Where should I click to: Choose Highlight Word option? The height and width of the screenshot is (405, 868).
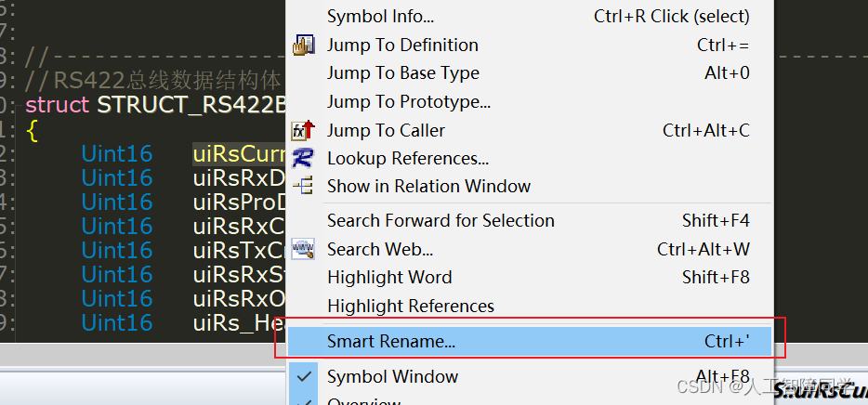pyautogui.click(x=529, y=277)
